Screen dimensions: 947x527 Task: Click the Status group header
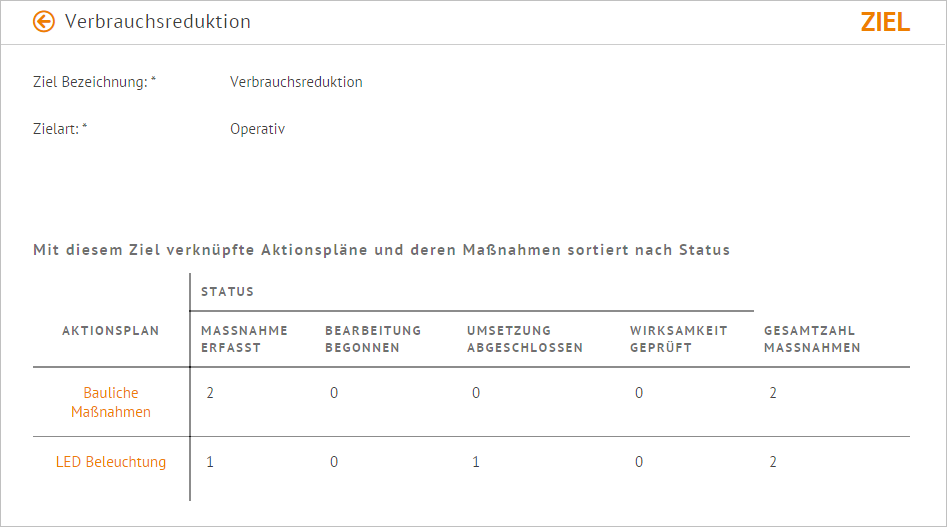point(227,292)
